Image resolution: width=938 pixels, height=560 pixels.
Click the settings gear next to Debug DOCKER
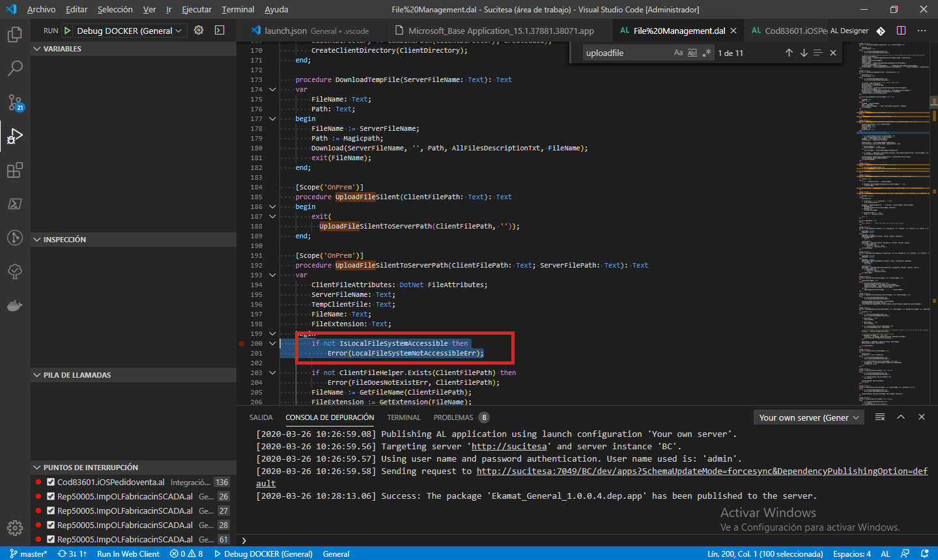(199, 30)
